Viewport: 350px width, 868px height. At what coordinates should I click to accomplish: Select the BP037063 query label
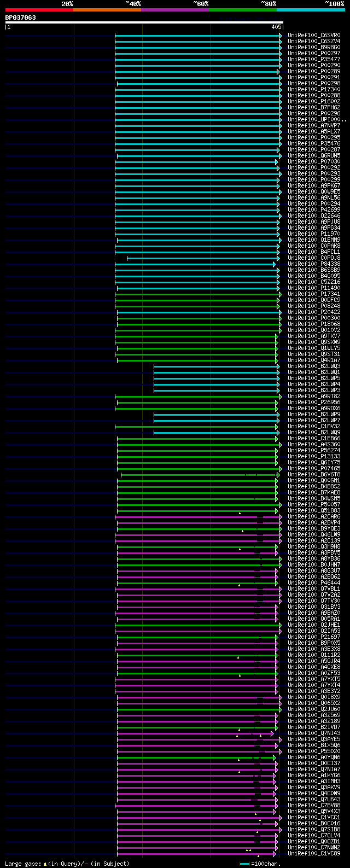tap(21, 18)
